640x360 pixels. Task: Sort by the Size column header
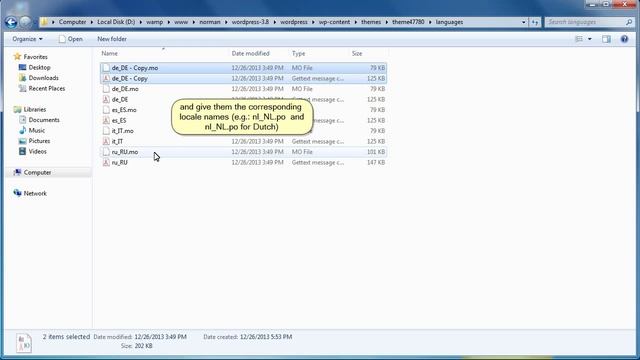pos(357,53)
